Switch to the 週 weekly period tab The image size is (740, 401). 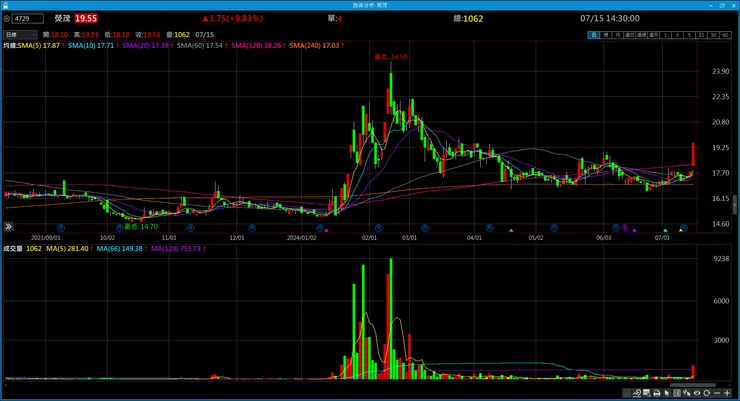point(606,35)
